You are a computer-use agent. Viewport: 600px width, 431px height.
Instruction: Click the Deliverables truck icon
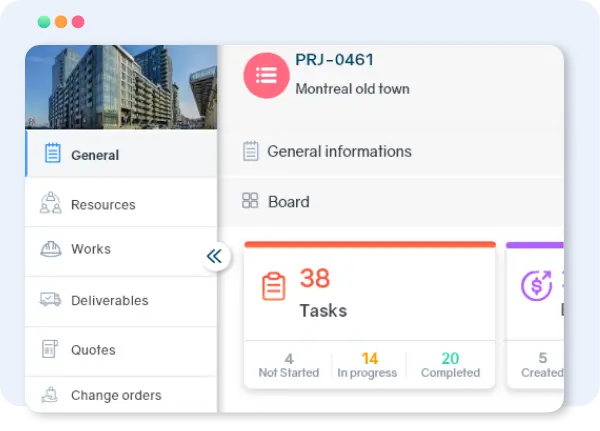(x=51, y=300)
